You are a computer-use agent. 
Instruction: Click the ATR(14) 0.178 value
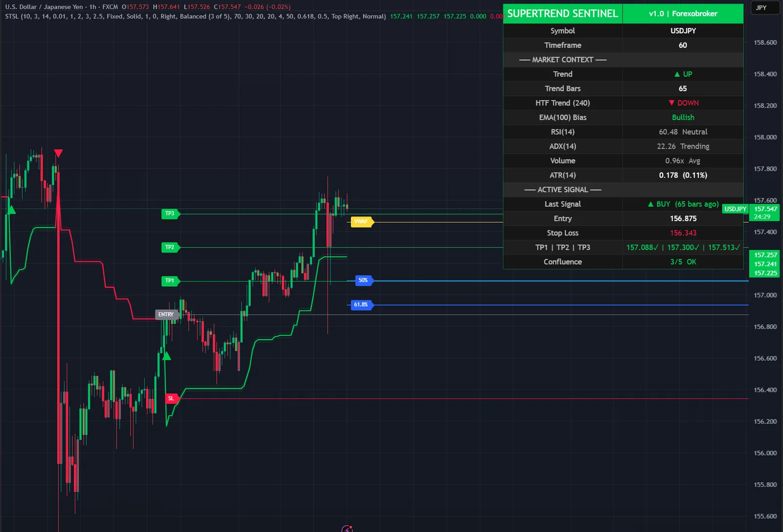pos(683,175)
